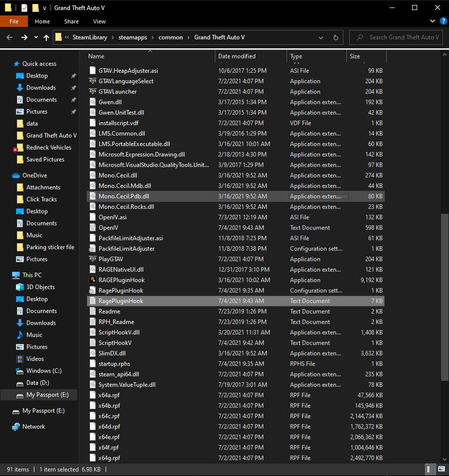Open the recent locations dropdown arrow

point(36,38)
